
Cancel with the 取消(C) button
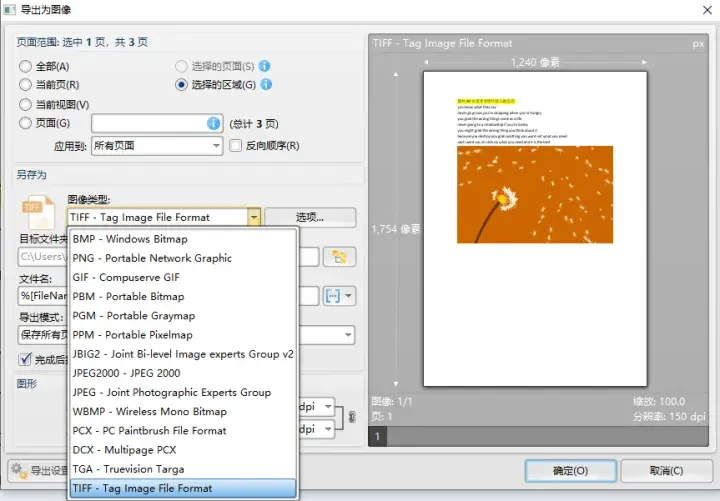click(x=666, y=471)
